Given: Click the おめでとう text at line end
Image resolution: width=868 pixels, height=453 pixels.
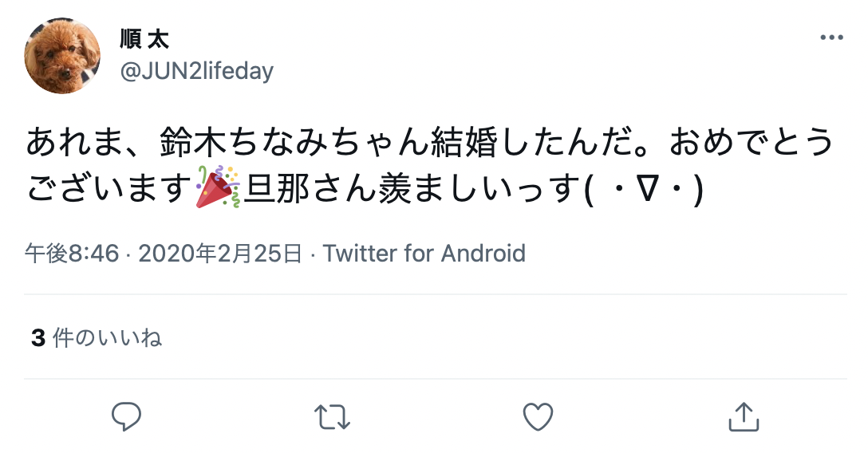Looking at the screenshot, I should click(752, 142).
